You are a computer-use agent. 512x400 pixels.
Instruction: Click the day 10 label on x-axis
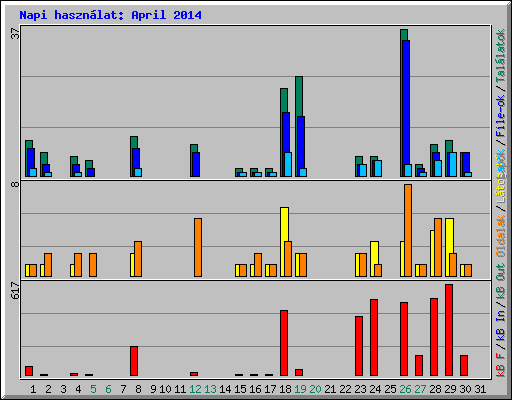(165, 389)
